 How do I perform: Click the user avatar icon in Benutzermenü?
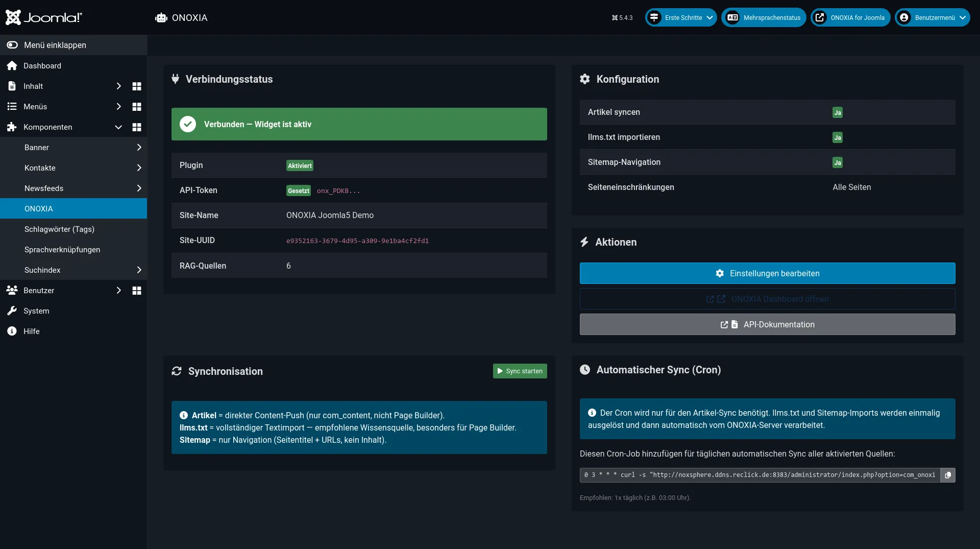pyautogui.click(x=904, y=18)
